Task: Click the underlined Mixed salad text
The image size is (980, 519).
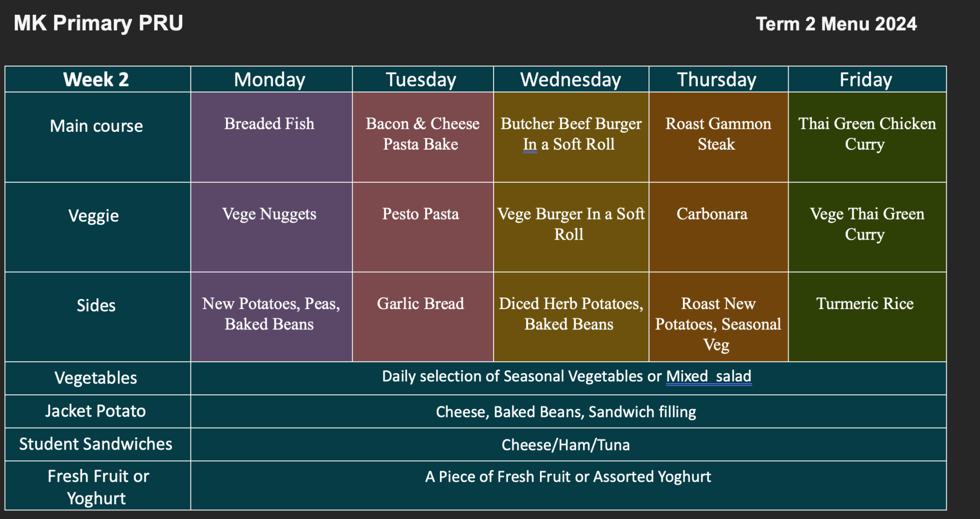Action: pyautogui.click(x=708, y=376)
